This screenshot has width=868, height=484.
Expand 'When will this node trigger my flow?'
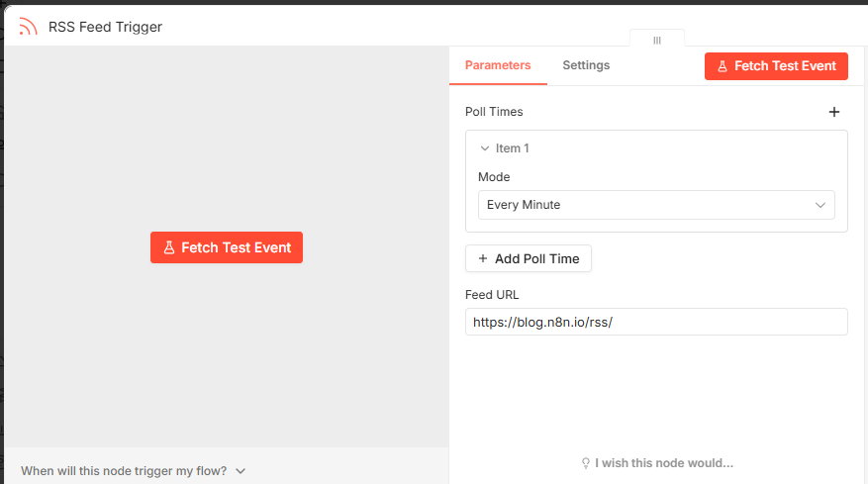pos(133,471)
